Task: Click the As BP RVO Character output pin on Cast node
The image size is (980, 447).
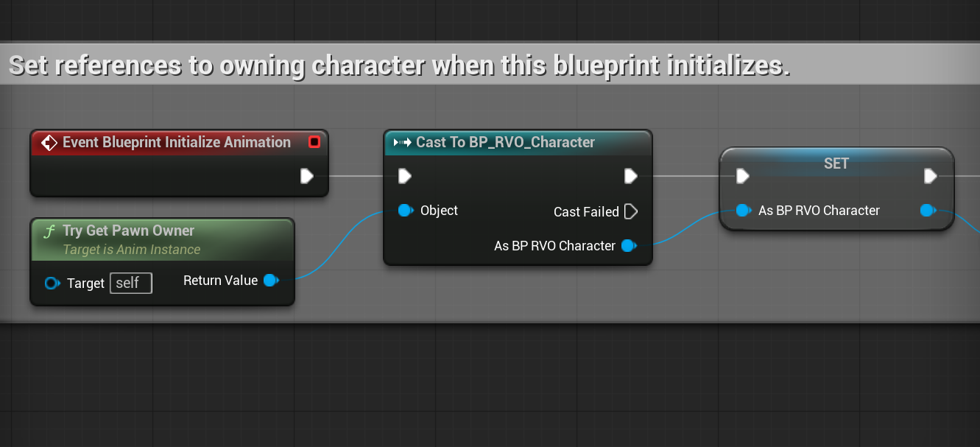Action: tap(629, 246)
